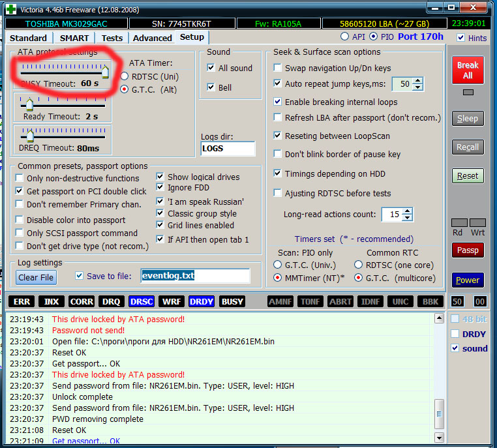
Task: Click the BUSY status indicator
Action: pos(232,301)
